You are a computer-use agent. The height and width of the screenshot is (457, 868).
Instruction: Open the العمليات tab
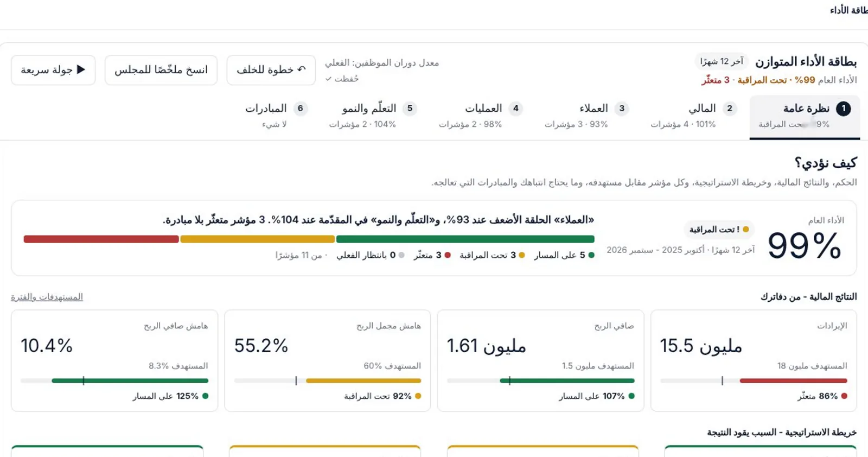(x=481, y=116)
